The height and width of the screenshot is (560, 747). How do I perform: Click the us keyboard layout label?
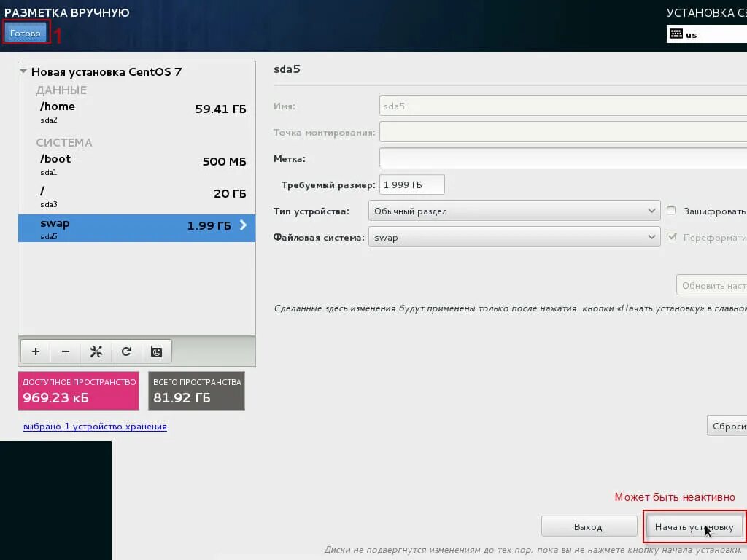click(x=692, y=35)
